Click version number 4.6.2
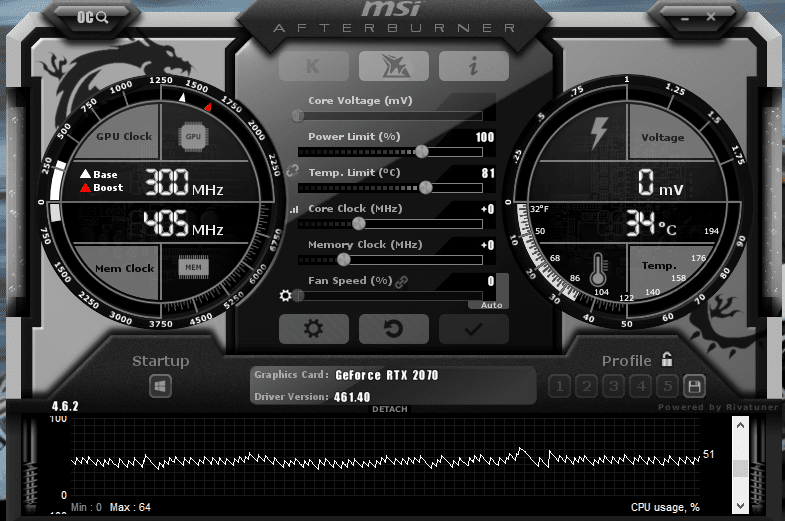Image resolution: width=785 pixels, height=521 pixels. click(65, 406)
